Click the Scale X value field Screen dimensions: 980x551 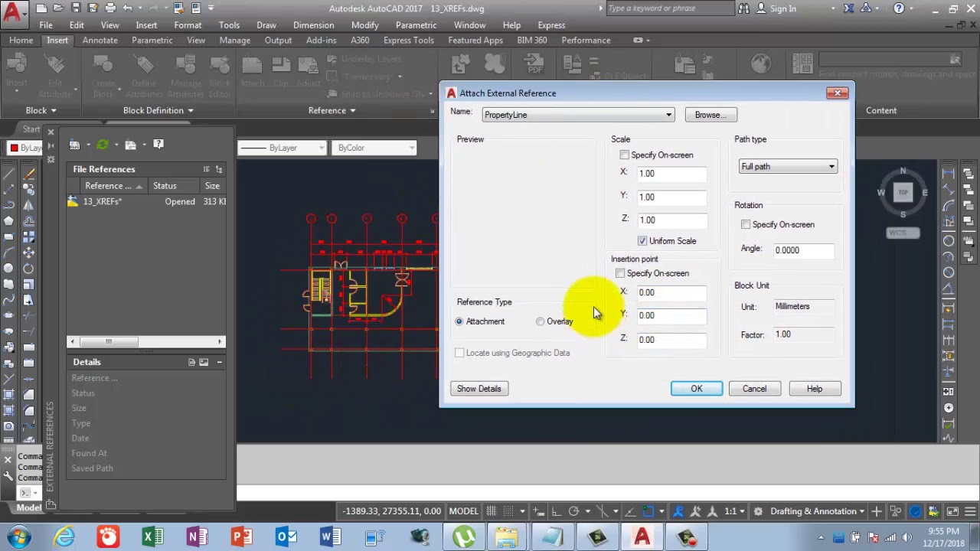(671, 174)
